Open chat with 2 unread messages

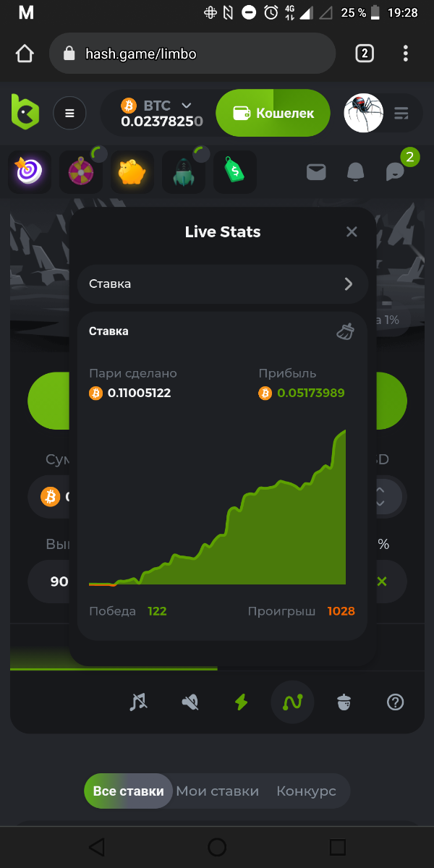click(396, 172)
